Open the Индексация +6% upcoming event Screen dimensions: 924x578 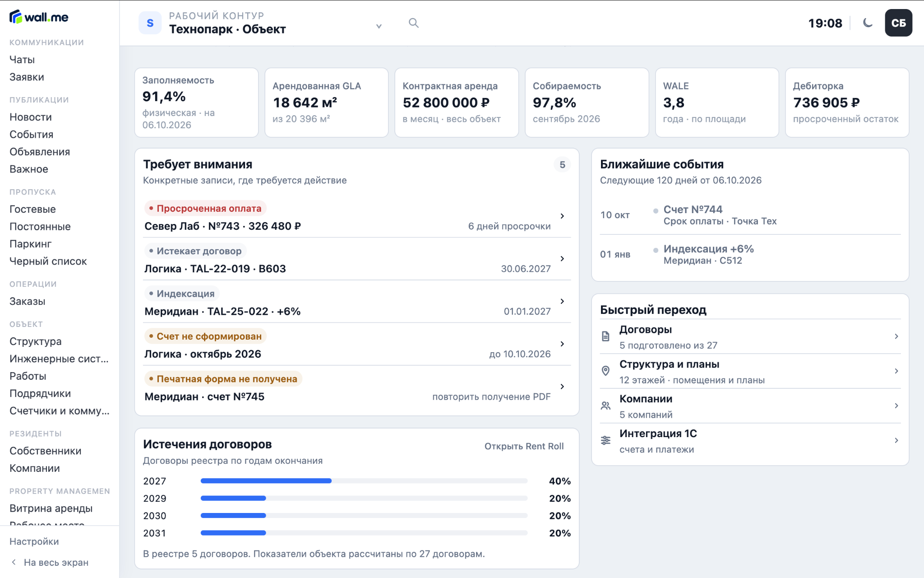click(750, 254)
